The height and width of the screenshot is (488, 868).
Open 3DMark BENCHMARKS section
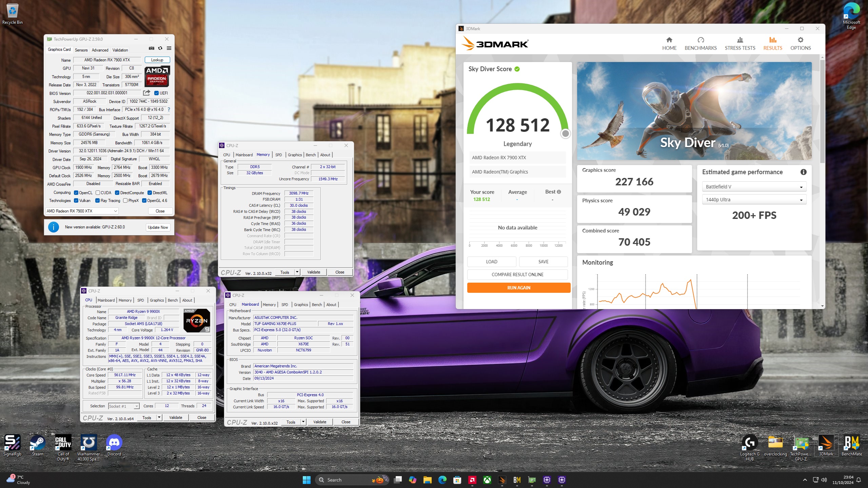(x=701, y=44)
